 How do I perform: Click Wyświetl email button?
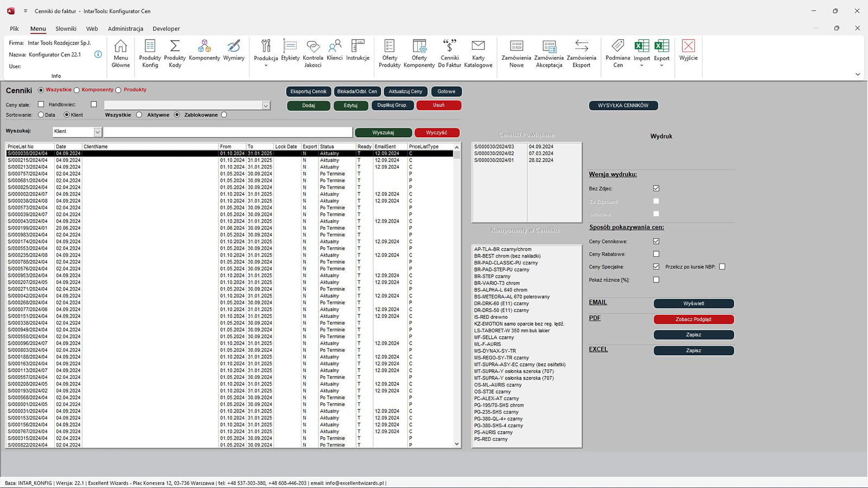(693, 304)
